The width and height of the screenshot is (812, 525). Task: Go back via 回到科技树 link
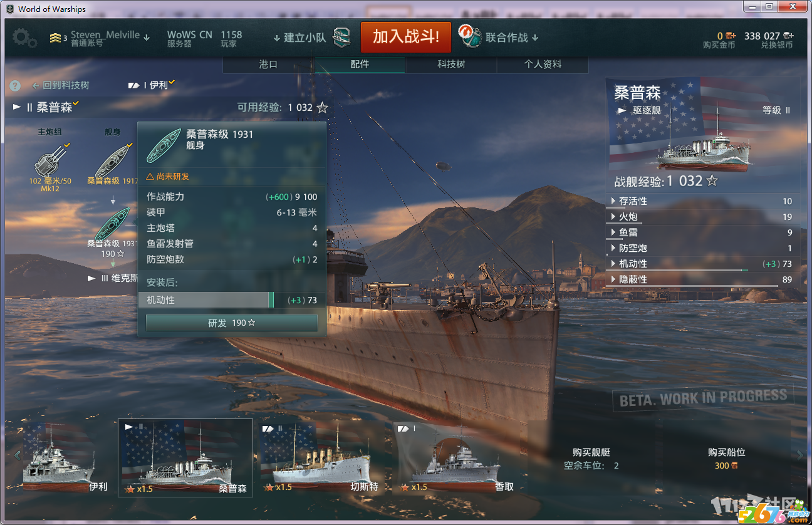[60, 85]
